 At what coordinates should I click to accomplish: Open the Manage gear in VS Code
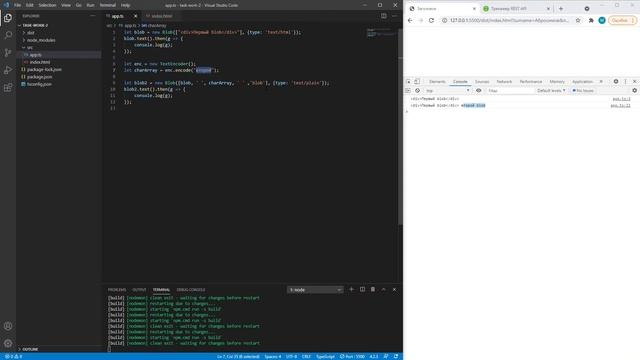(8, 343)
